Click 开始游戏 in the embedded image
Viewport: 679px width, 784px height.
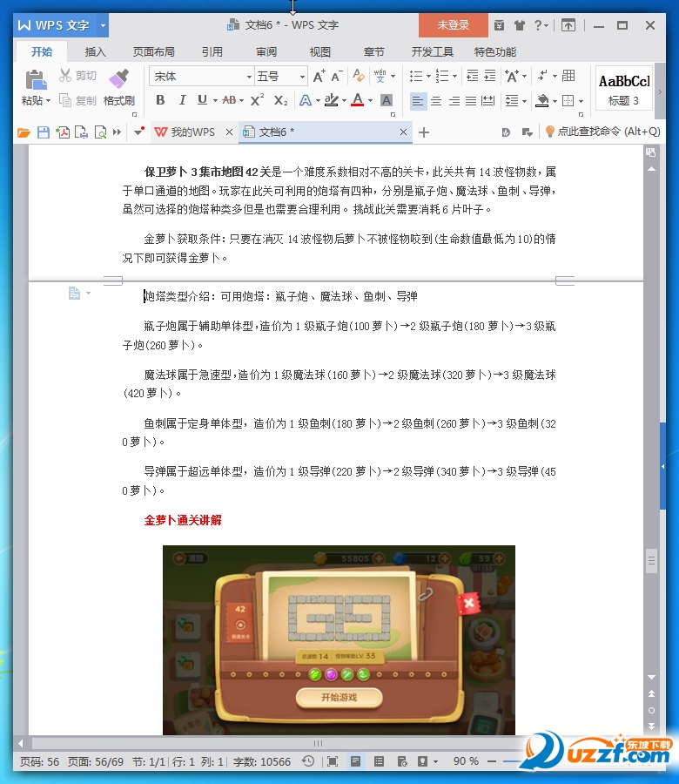click(339, 697)
